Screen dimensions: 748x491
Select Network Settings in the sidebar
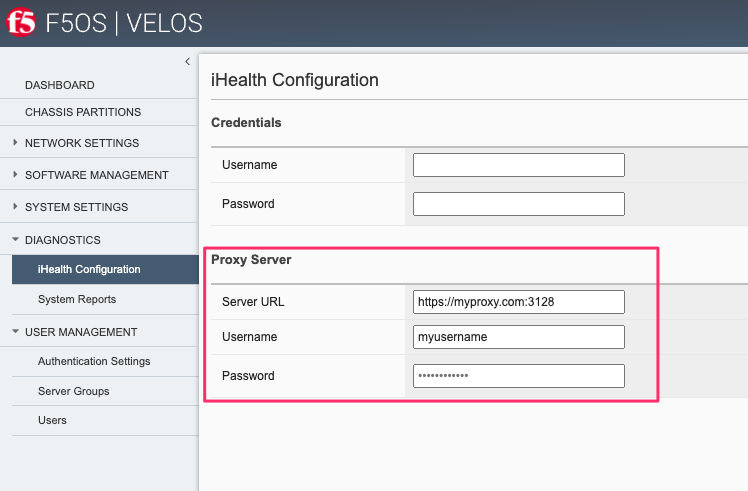click(x=82, y=143)
